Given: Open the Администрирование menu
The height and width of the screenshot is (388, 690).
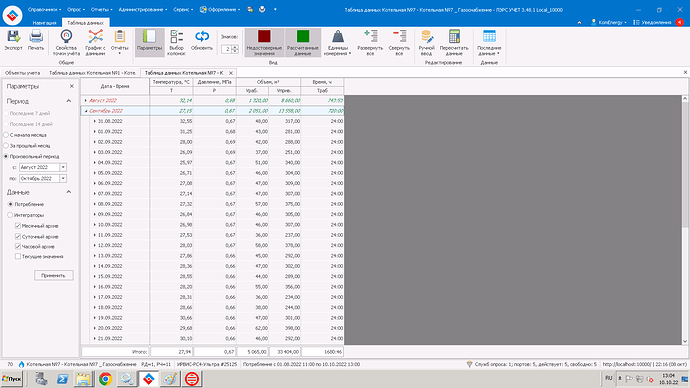Looking at the screenshot, I should click(x=143, y=9).
